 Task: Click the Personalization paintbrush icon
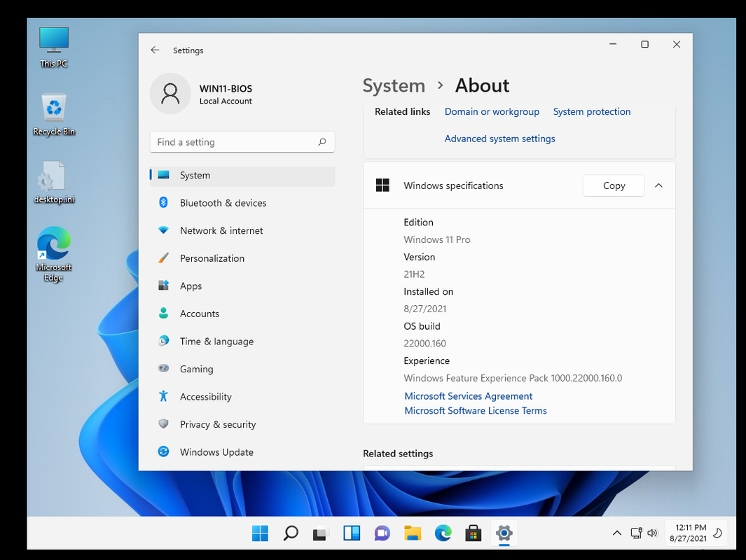163,258
